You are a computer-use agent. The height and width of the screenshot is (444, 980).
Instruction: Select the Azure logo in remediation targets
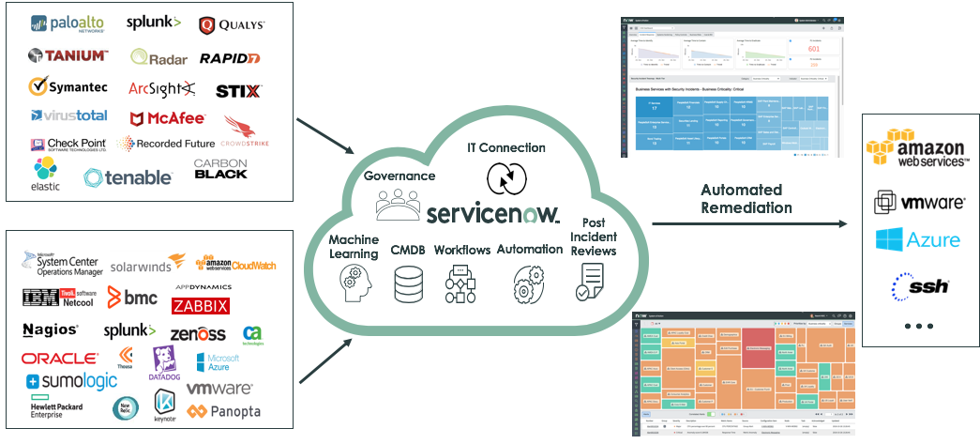tap(917, 239)
